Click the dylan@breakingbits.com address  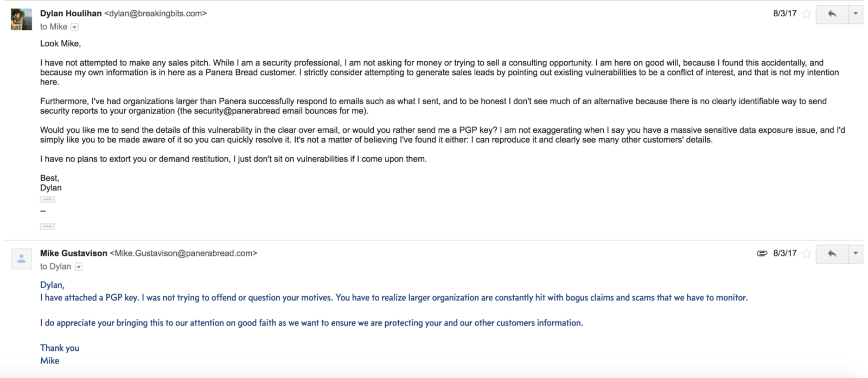[x=155, y=14]
